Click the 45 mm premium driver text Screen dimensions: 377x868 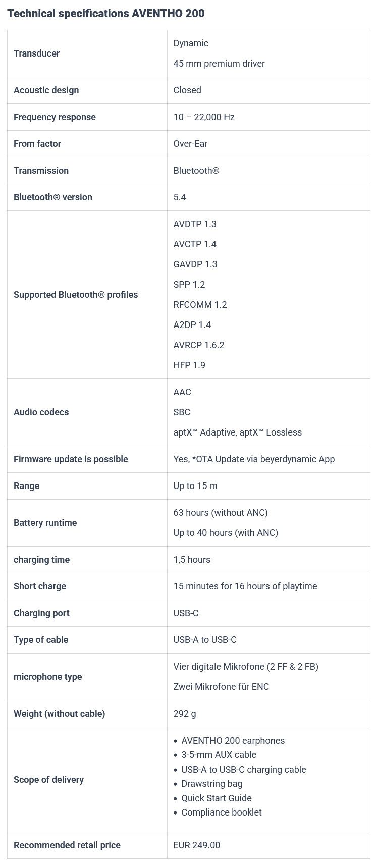219,64
